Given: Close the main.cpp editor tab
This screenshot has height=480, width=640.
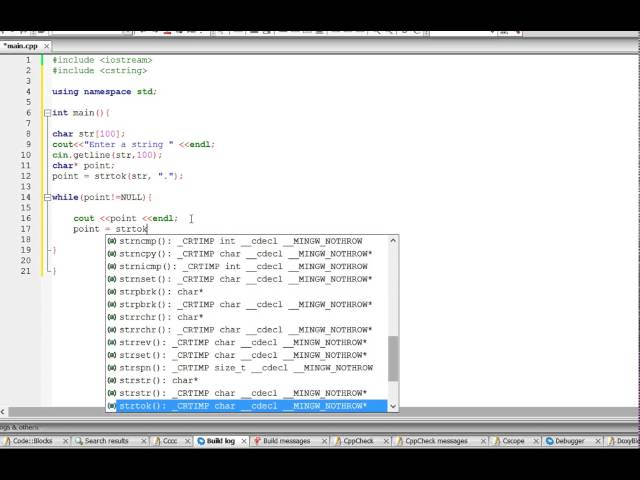Looking at the screenshot, I should (47, 46).
